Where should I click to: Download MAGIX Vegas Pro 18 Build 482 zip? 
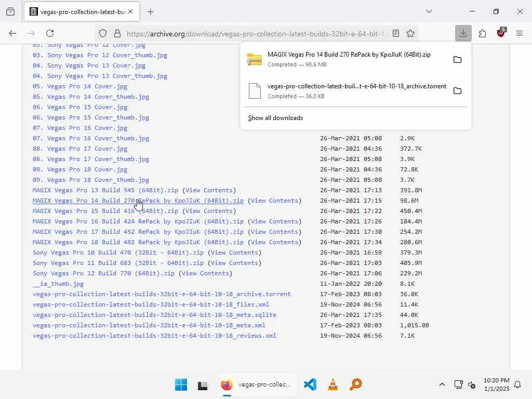point(138,242)
